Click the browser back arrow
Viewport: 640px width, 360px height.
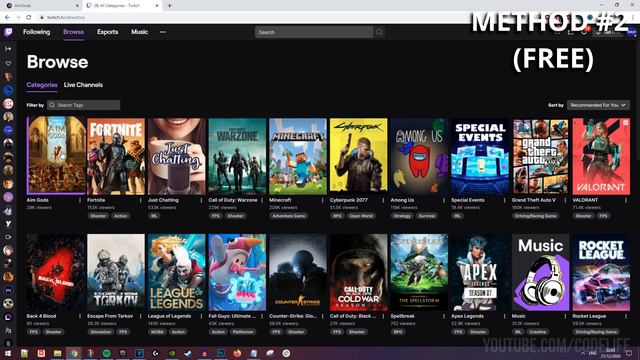7,17
